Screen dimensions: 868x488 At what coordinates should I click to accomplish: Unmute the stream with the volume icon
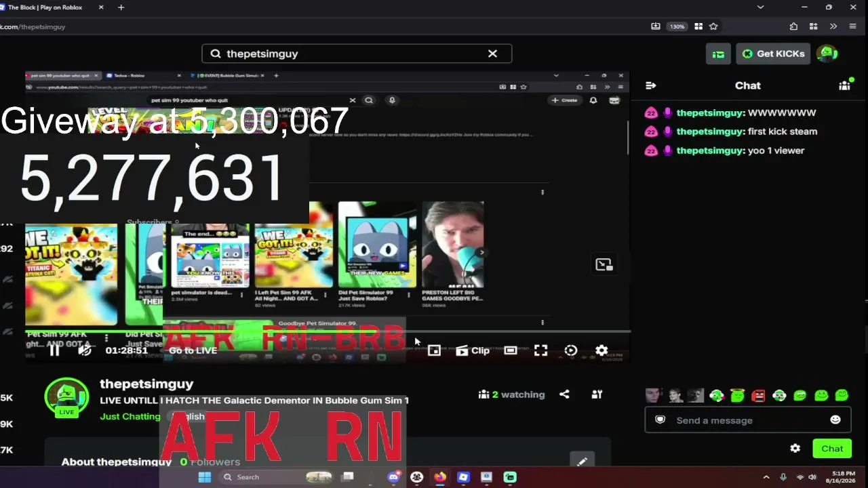(85, 350)
